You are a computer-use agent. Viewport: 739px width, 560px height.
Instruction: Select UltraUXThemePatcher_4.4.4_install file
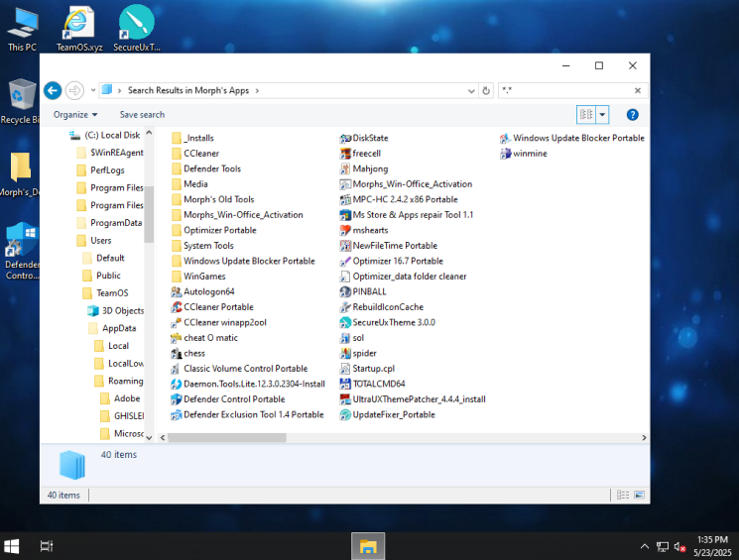point(413,399)
